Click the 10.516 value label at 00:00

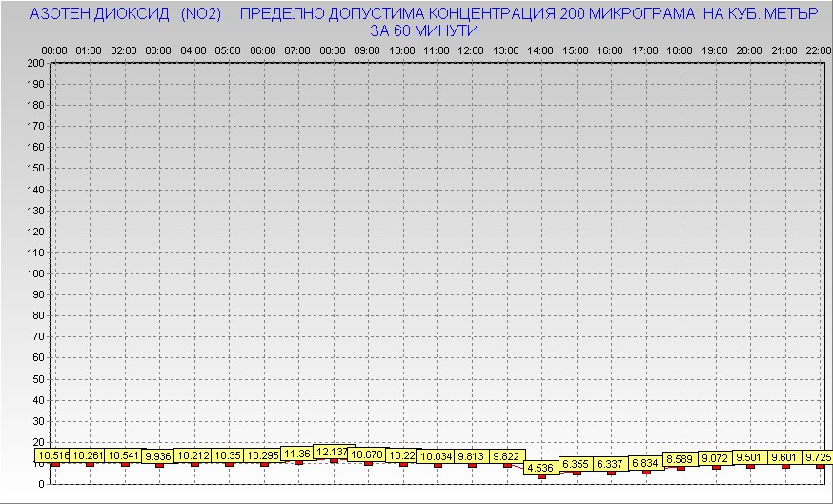[53, 456]
